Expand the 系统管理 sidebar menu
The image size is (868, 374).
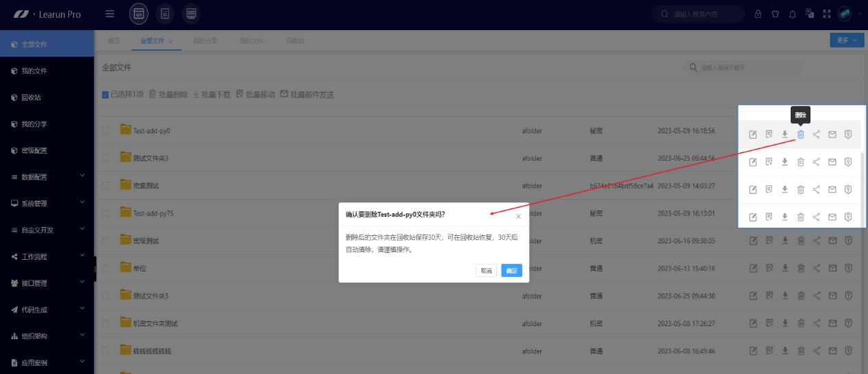tap(47, 203)
